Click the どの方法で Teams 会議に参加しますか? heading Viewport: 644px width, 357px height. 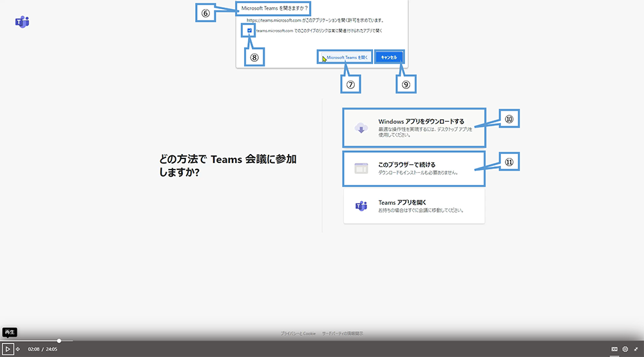click(228, 166)
